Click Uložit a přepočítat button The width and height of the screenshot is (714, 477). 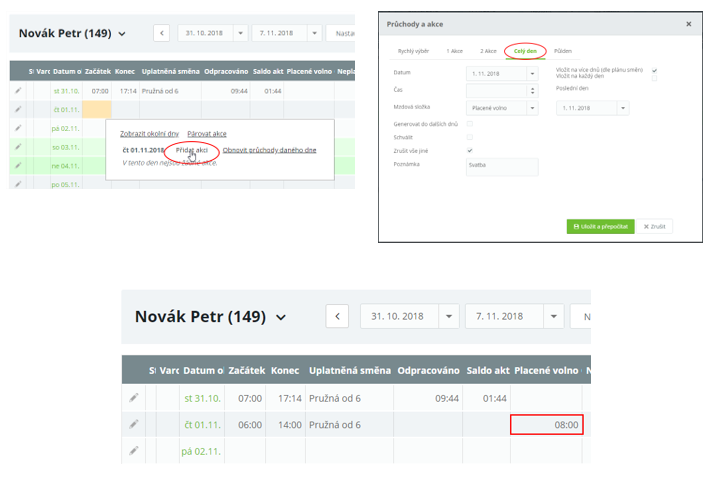coord(601,227)
